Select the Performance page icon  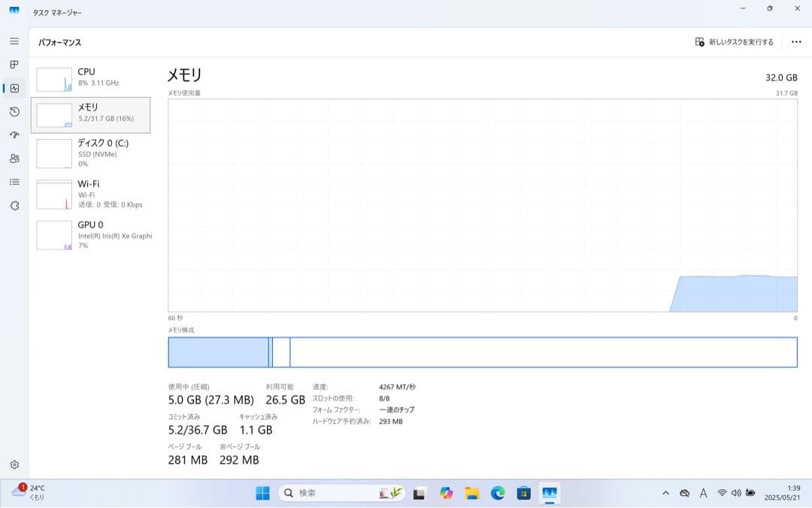(x=14, y=87)
